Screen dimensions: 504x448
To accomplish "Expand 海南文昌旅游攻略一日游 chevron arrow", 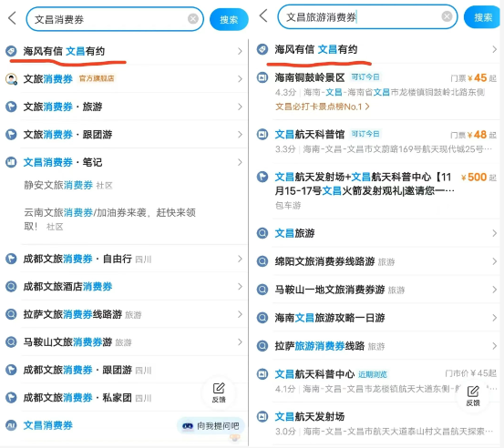I will pyautogui.click(x=494, y=318).
